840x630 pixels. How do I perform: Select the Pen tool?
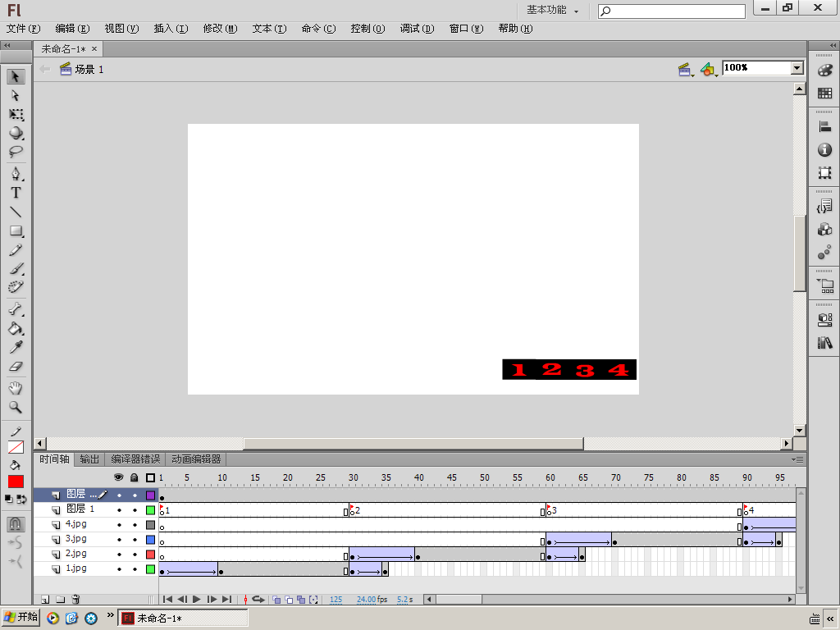[x=16, y=174]
